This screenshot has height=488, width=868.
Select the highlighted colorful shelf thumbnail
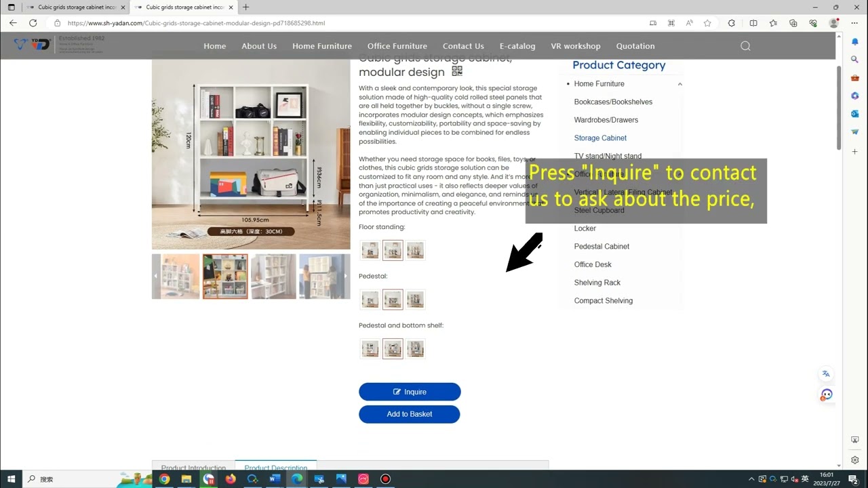tap(225, 277)
